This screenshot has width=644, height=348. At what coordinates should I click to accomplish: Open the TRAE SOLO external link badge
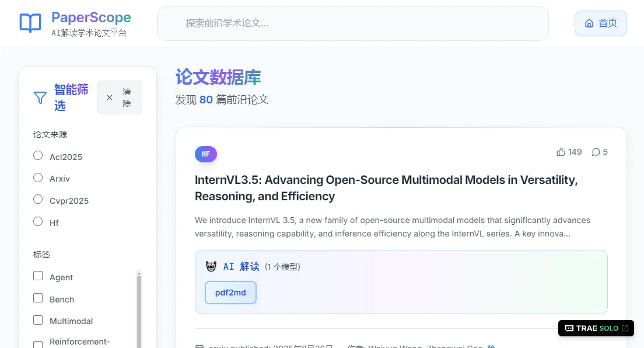pos(596,328)
